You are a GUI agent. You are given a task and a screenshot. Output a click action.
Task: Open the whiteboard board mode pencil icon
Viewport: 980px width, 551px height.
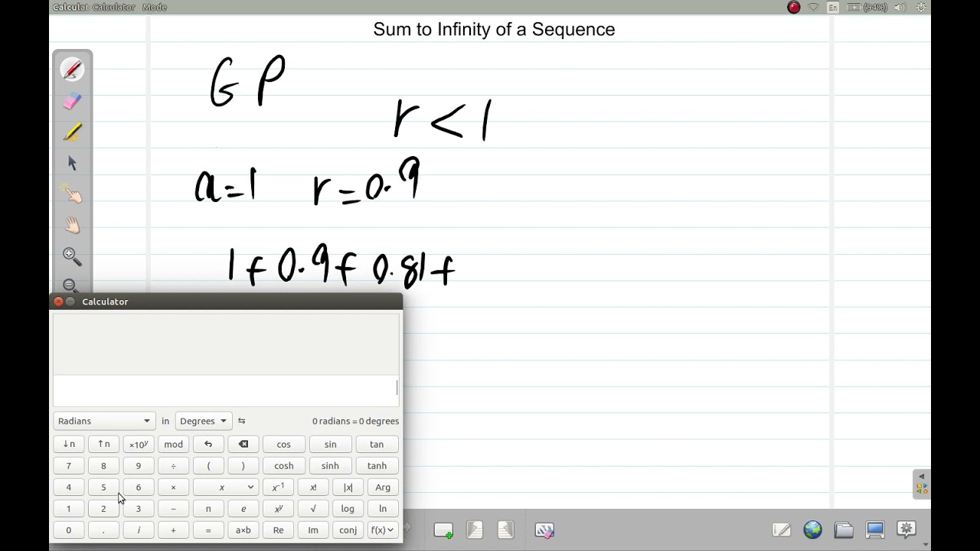[782, 530]
